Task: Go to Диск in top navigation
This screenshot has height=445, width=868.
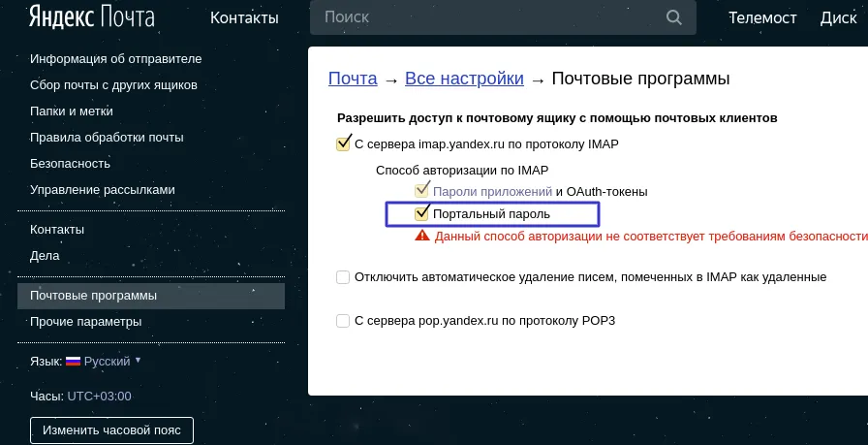Action: tap(838, 17)
